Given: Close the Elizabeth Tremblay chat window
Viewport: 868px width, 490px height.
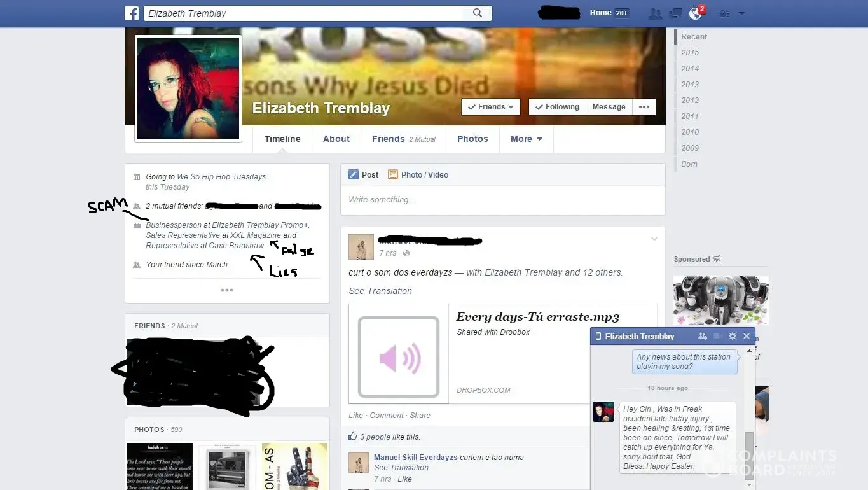Looking at the screenshot, I should tap(747, 336).
